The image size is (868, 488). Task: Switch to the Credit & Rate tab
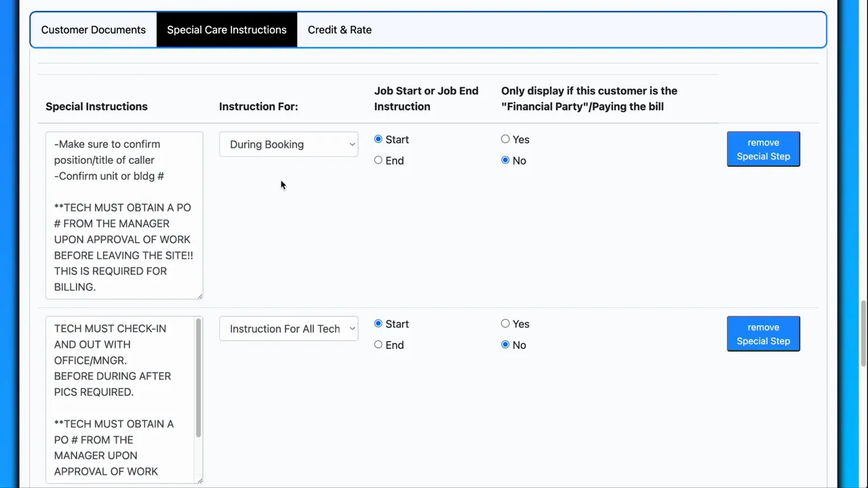point(339,30)
